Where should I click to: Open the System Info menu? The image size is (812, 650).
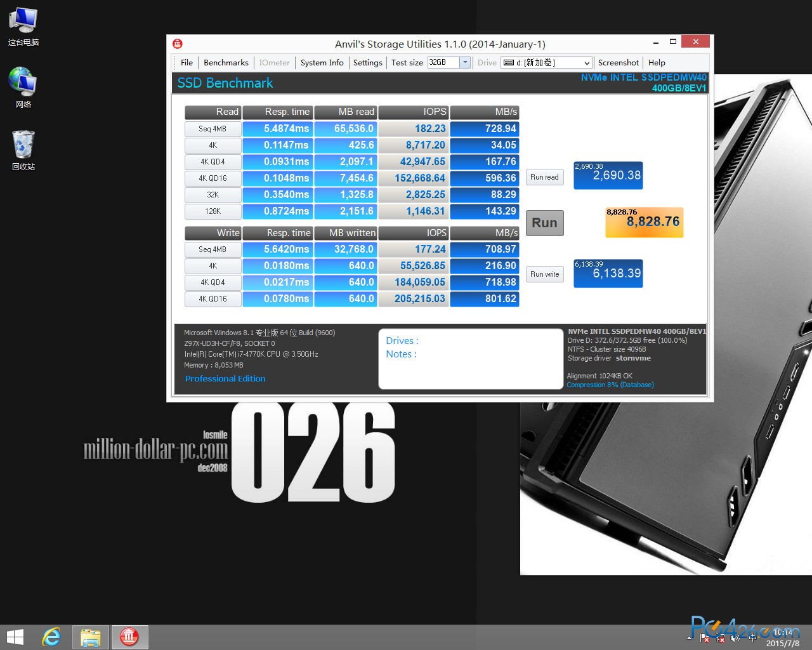click(x=322, y=63)
